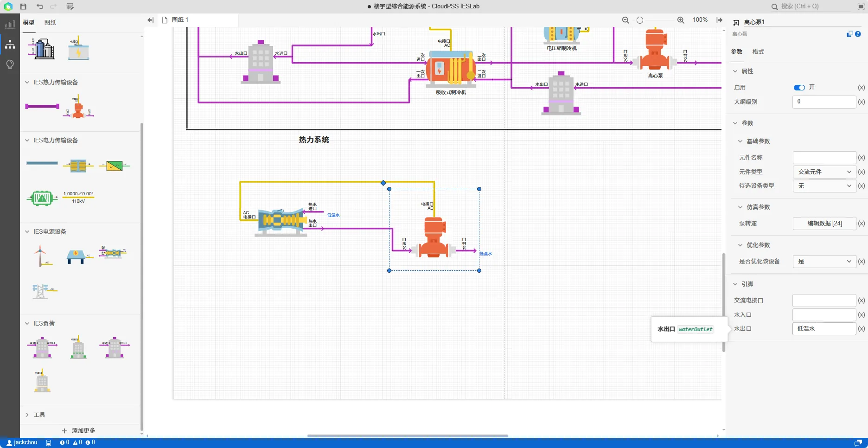Click the (x) expression toggle beside 元件名称

[x=861, y=158]
